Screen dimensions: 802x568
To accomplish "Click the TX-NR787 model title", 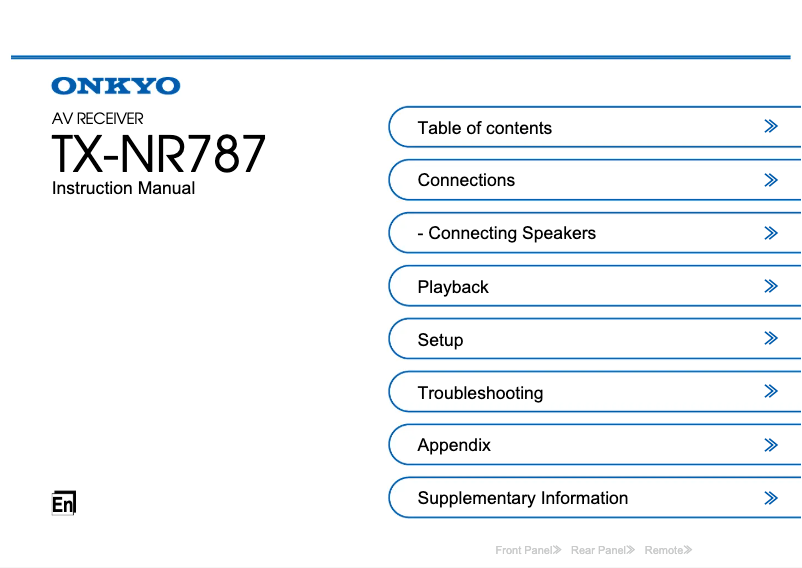I will (159, 154).
